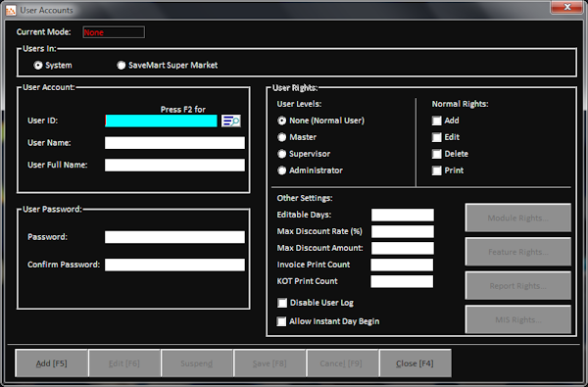Open the Module Rights button
Screen dimensions: 588x387
[517, 218]
